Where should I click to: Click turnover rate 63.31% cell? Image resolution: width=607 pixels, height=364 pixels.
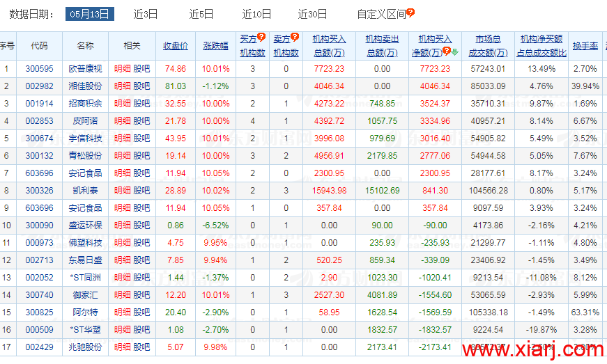[585, 312]
